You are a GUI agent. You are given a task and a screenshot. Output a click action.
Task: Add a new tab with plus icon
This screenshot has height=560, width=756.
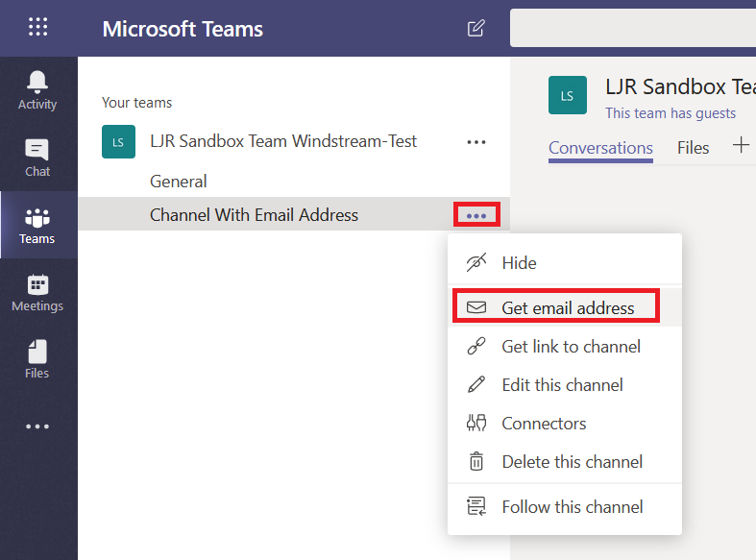pyautogui.click(x=741, y=145)
